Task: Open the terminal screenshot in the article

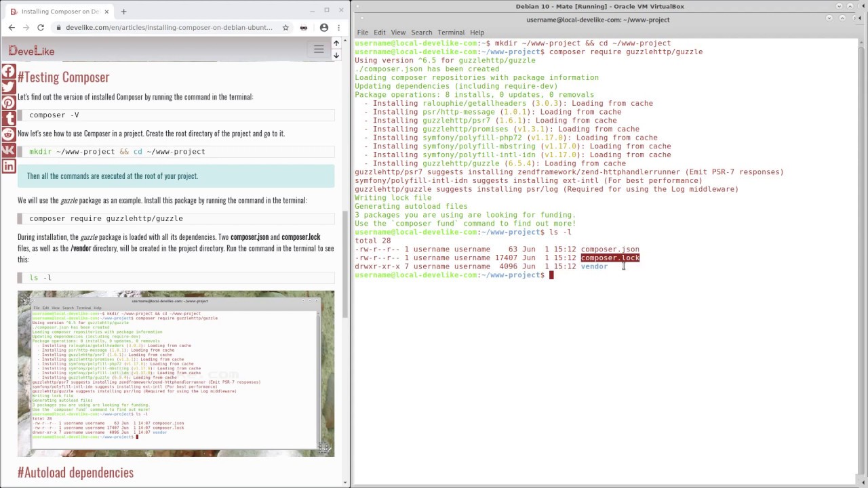Action: click(176, 373)
